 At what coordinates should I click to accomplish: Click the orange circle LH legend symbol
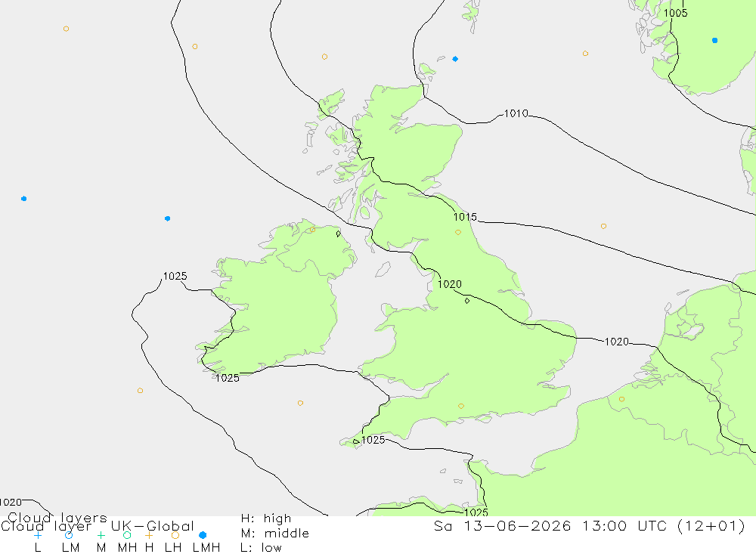pos(175,535)
